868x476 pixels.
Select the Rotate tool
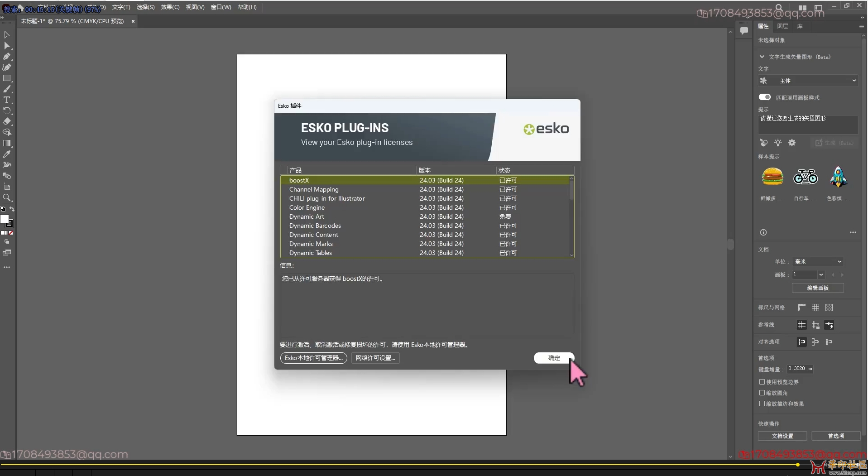pos(7,111)
